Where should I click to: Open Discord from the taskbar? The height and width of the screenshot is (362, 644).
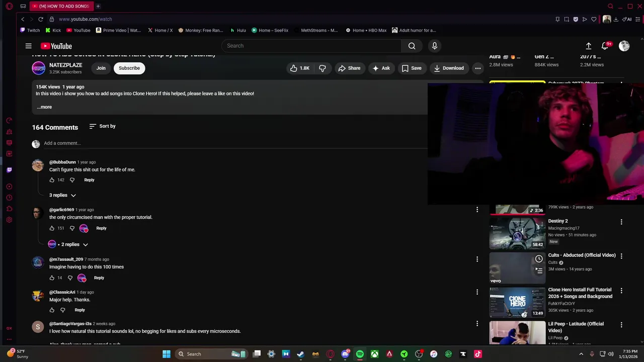tap(345, 354)
